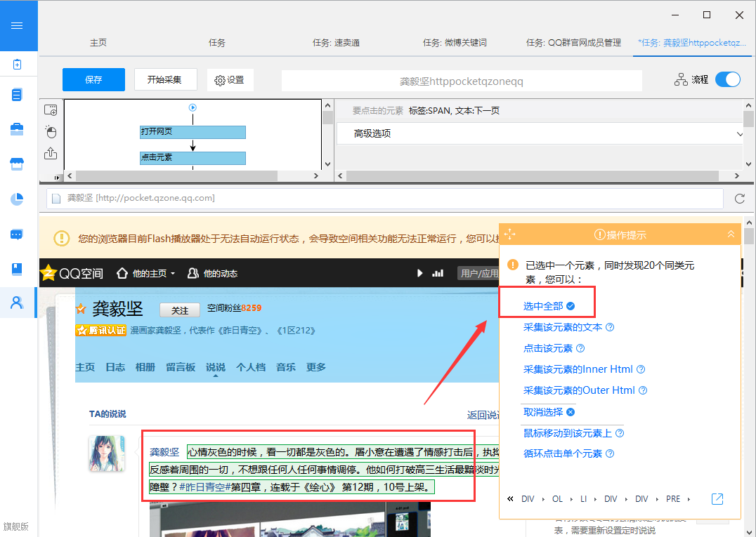Collapse the 操作提示 panel with its chevron
Screen dimensions: 756x537
731,234
